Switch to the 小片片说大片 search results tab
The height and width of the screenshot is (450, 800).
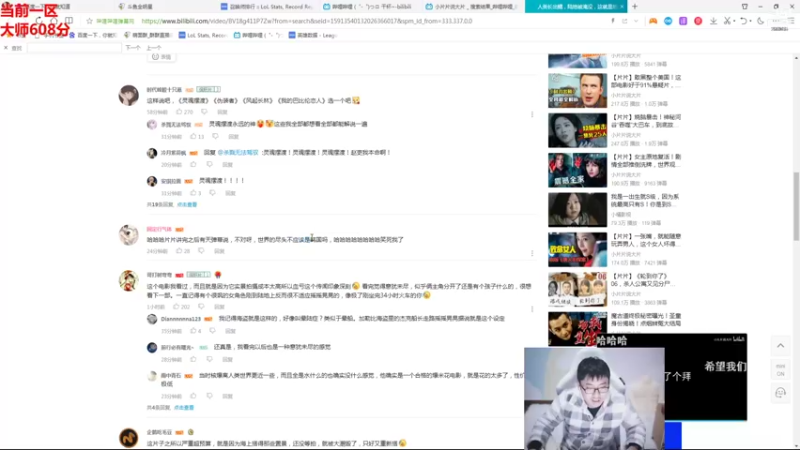(x=472, y=7)
